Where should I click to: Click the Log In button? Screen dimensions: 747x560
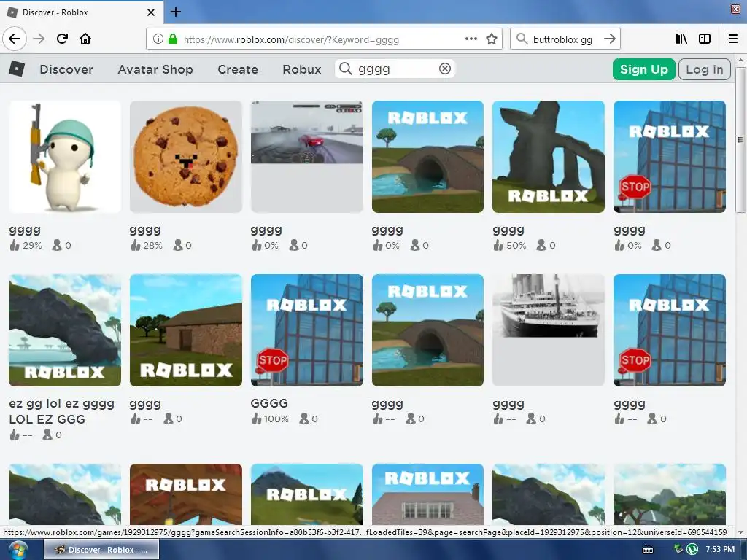[705, 69]
